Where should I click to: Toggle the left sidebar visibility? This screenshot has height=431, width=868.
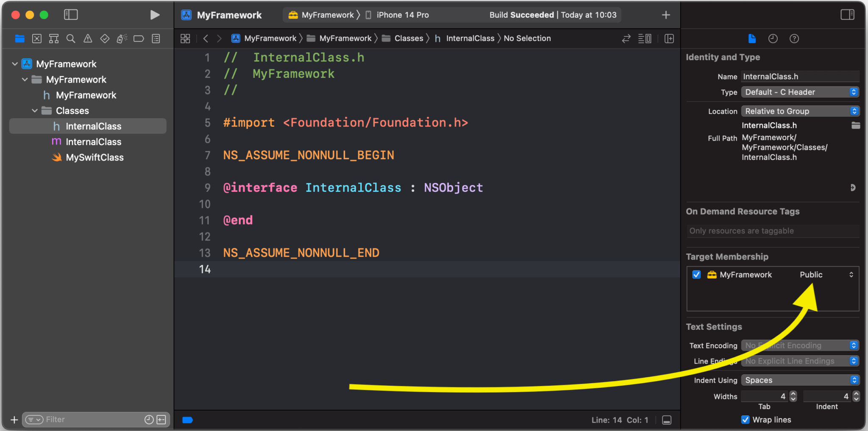click(x=71, y=14)
